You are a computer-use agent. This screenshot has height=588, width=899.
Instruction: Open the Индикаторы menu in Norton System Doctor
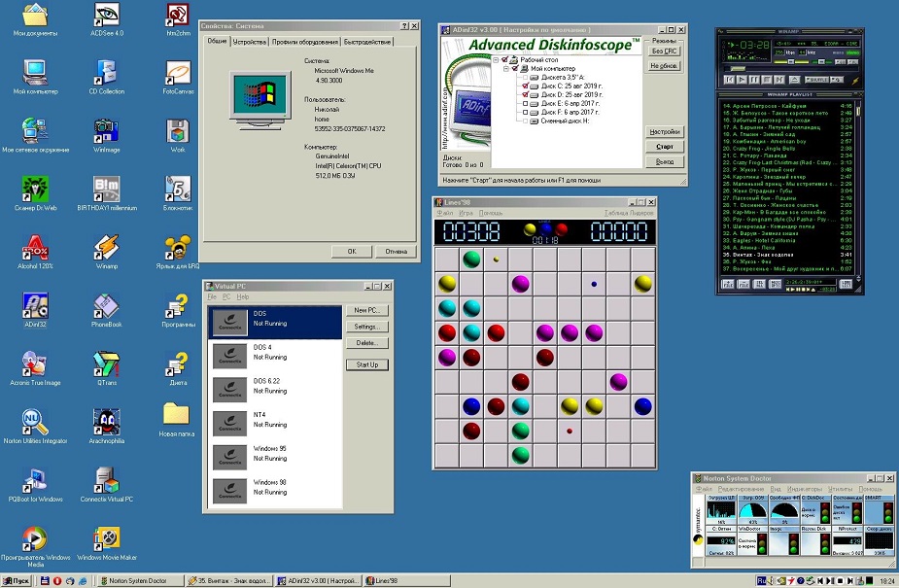pyautogui.click(x=805, y=489)
